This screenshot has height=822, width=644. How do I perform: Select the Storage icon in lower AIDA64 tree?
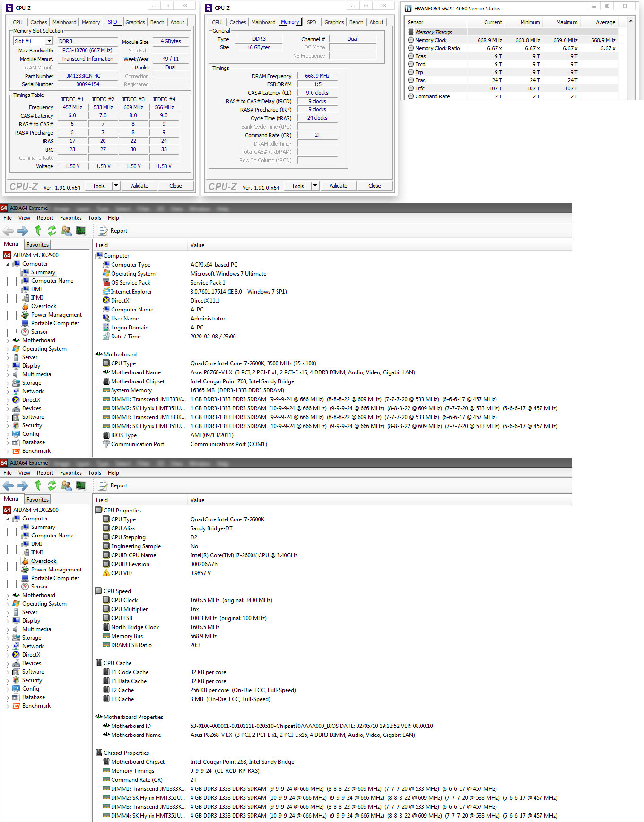pos(16,638)
